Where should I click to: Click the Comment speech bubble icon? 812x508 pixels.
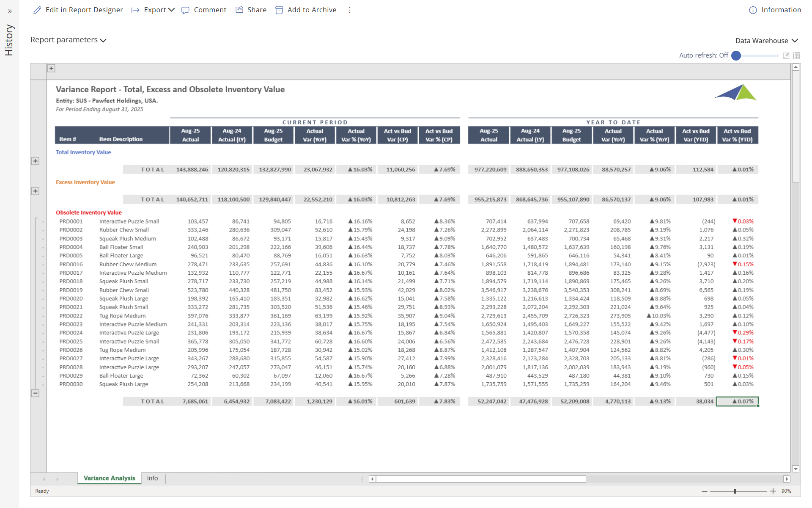[x=185, y=10]
